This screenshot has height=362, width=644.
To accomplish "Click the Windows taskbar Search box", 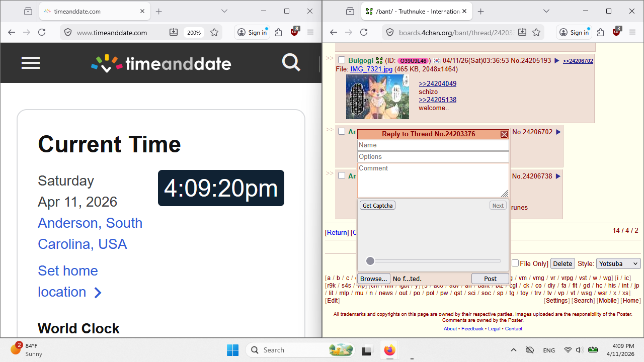I will pos(301,350).
